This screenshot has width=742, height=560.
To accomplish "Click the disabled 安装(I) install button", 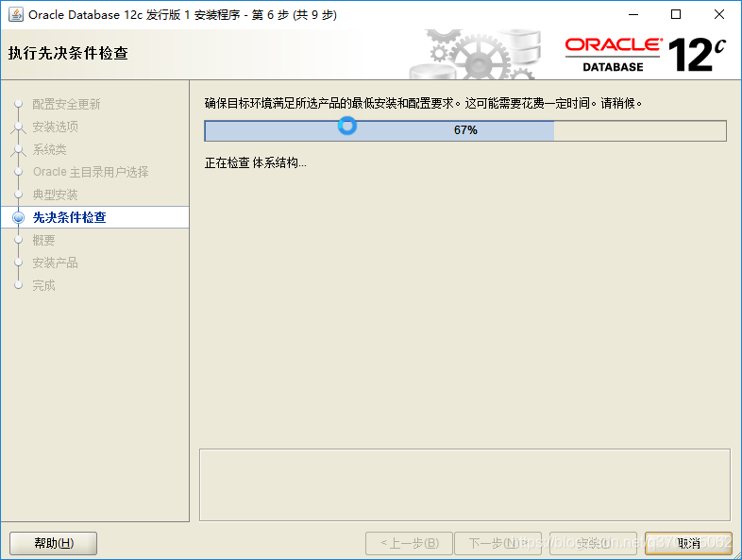I will click(593, 543).
